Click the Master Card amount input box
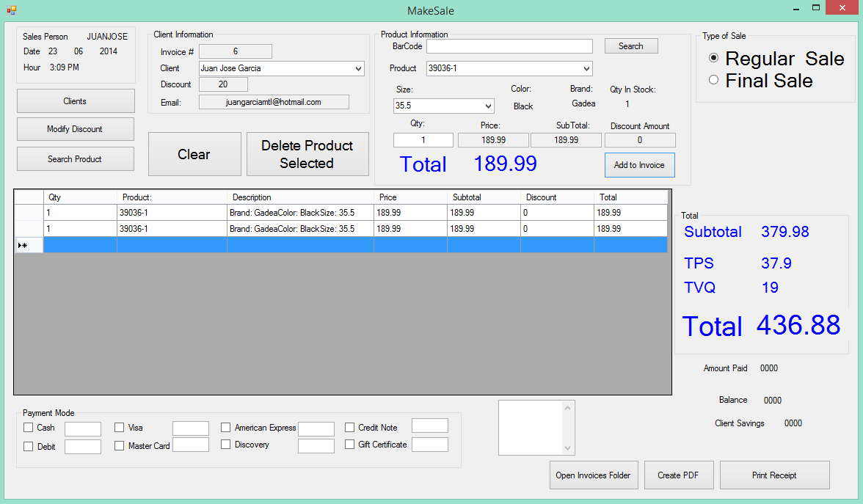863x504 pixels. click(x=191, y=445)
